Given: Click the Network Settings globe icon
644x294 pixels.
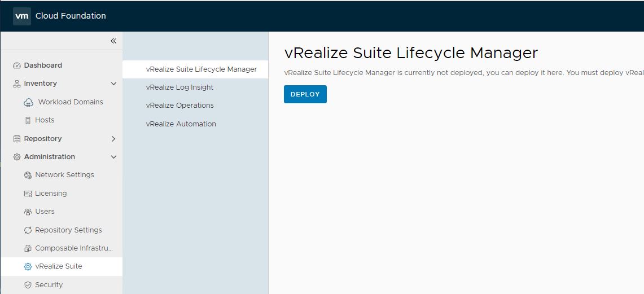Looking at the screenshot, I should 28,175.
